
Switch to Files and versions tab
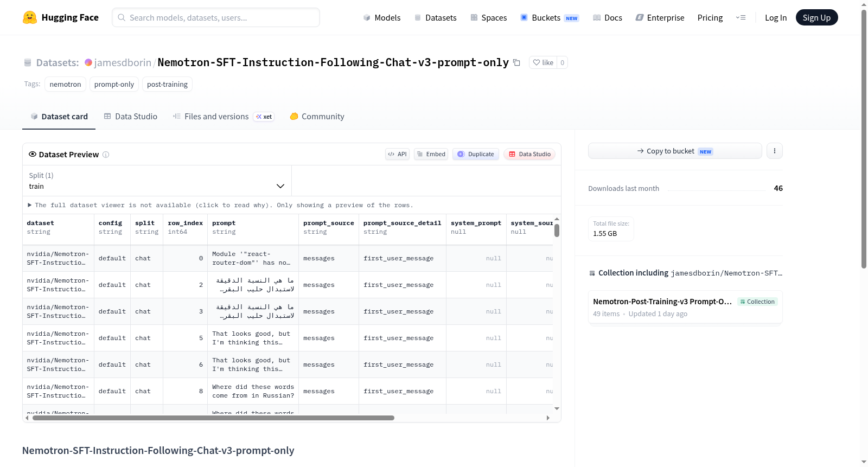pyautogui.click(x=224, y=117)
